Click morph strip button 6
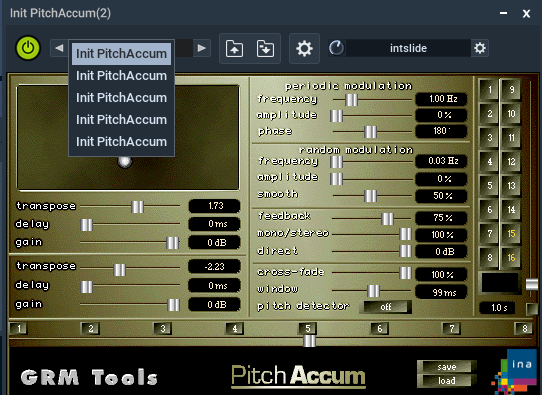542x395 pixels. pyautogui.click(x=380, y=328)
